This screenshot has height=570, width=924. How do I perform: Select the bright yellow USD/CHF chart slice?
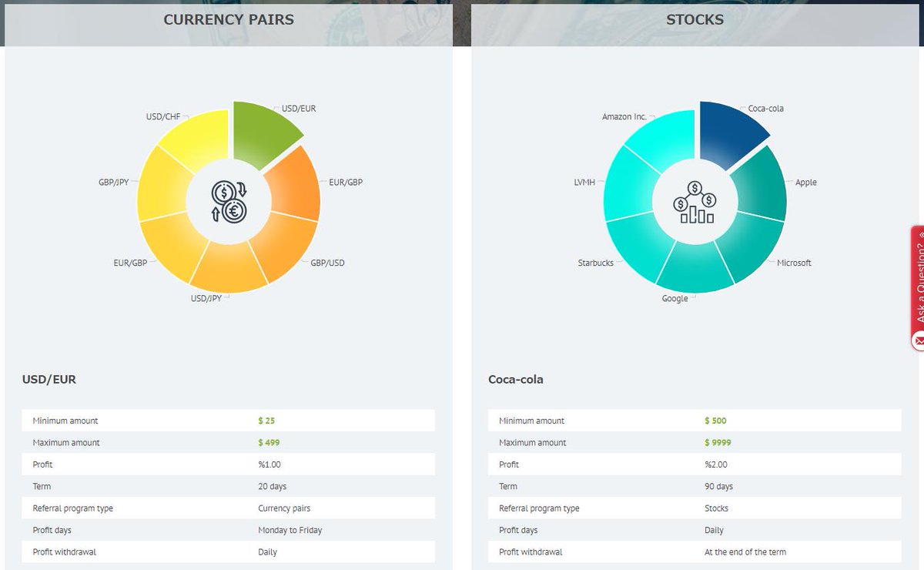[x=197, y=139]
